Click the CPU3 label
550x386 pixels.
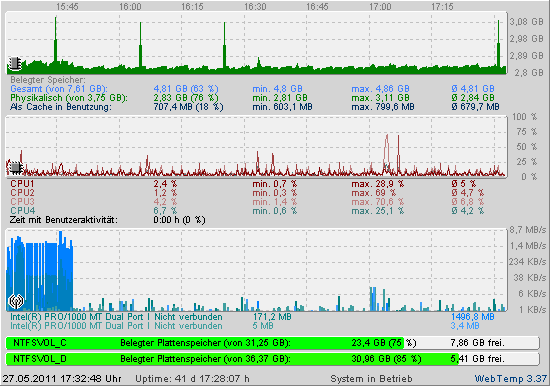22,202
